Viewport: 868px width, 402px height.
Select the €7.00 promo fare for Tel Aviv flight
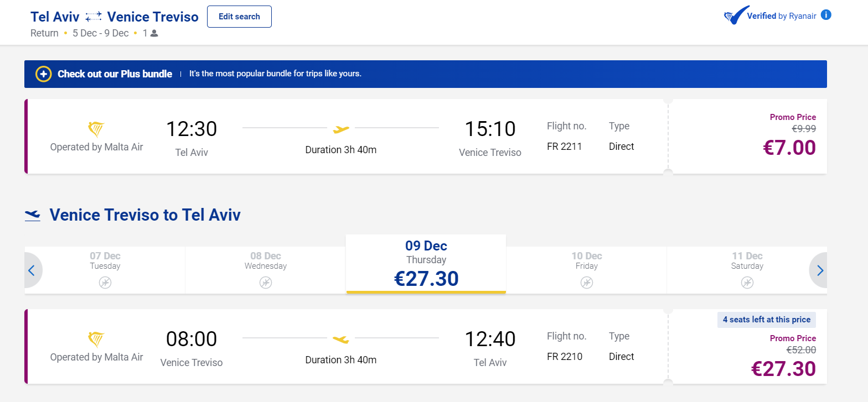[x=789, y=148]
